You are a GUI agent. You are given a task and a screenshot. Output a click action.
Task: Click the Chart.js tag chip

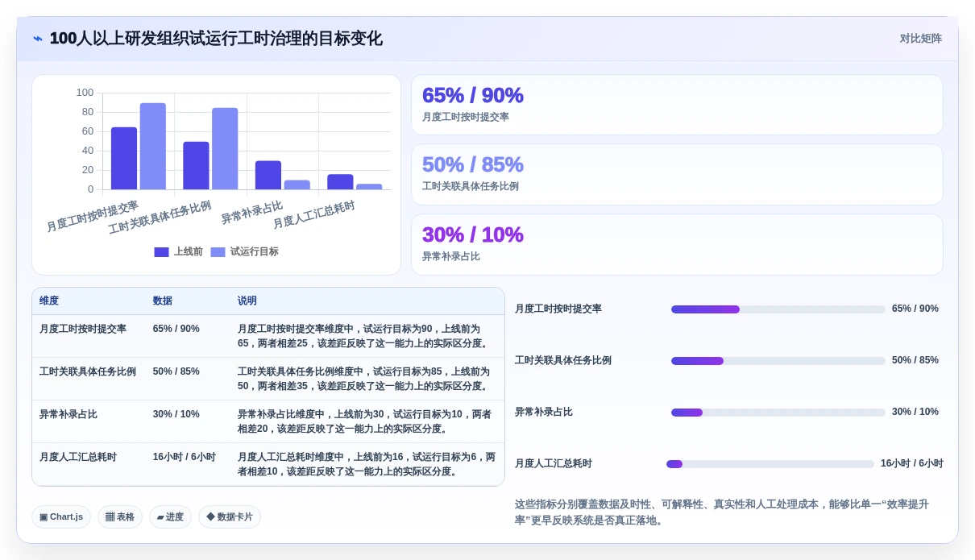[61, 516]
